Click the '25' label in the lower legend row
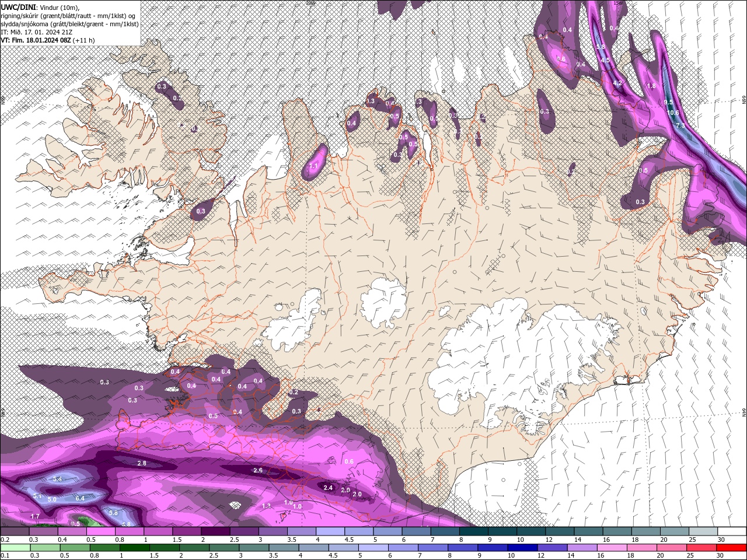 tap(690, 556)
